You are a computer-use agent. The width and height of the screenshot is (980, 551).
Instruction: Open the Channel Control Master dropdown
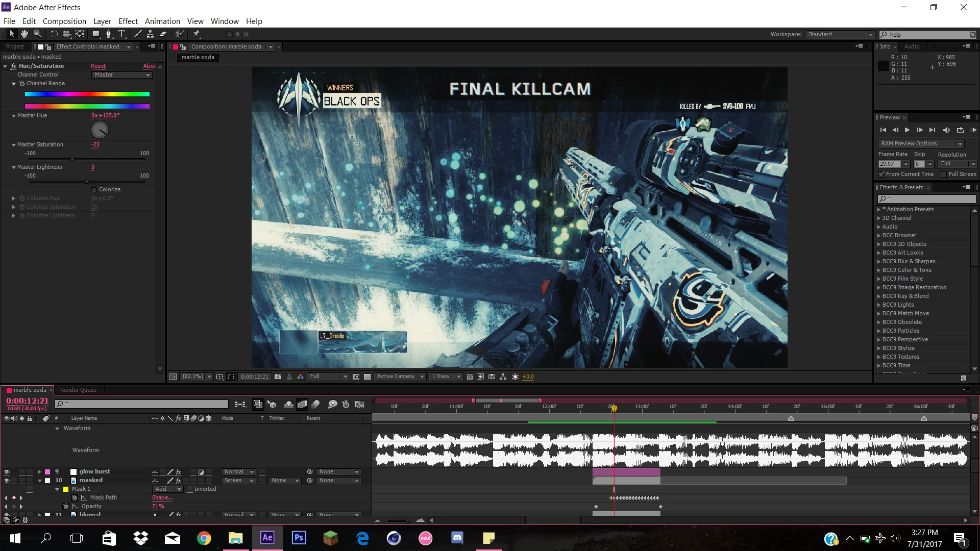[122, 75]
